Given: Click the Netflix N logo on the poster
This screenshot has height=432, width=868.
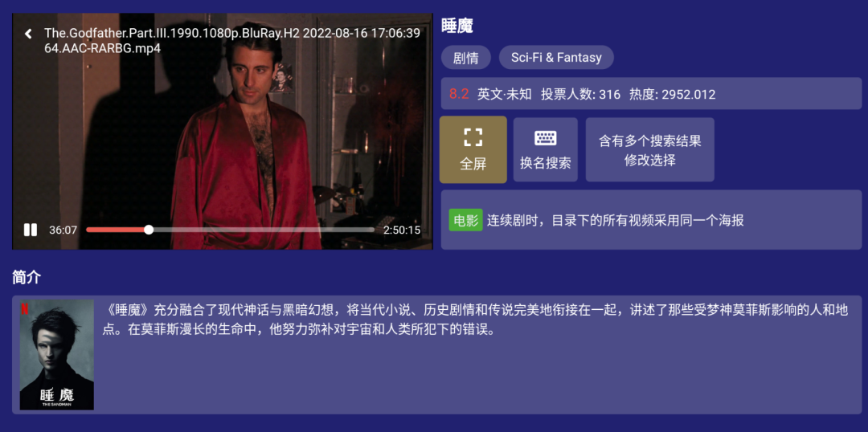Looking at the screenshot, I should (25, 308).
